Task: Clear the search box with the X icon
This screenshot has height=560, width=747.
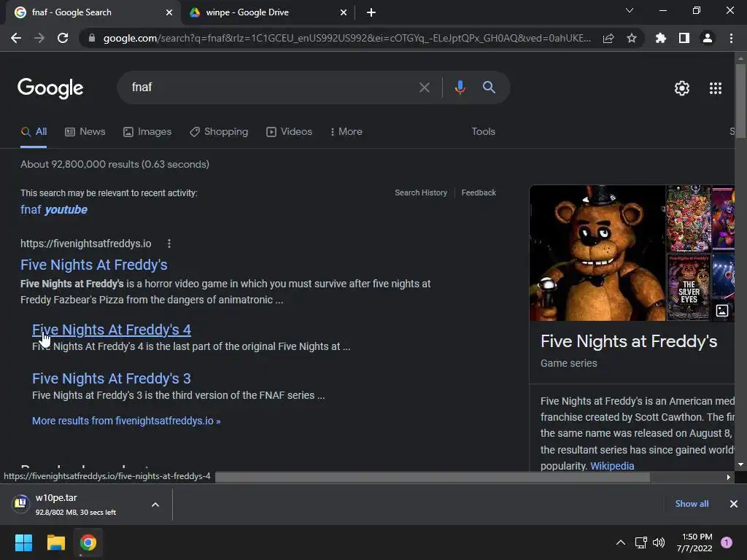Action: click(424, 87)
